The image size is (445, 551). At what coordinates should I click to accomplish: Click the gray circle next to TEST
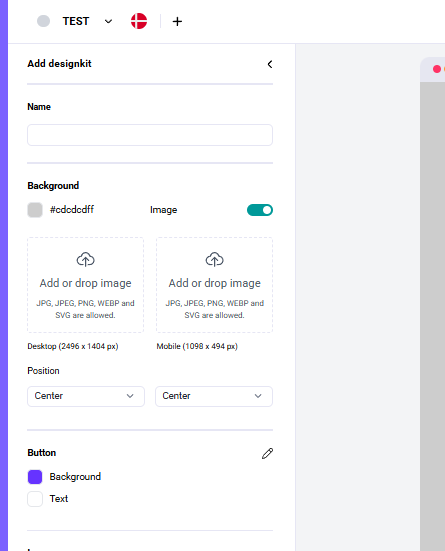click(43, 21)
